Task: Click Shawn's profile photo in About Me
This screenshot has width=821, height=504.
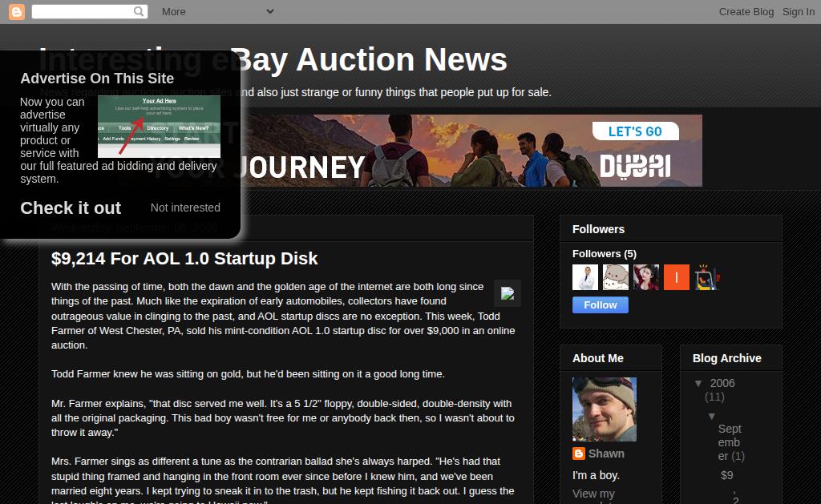Action: [x=605, y=409]
